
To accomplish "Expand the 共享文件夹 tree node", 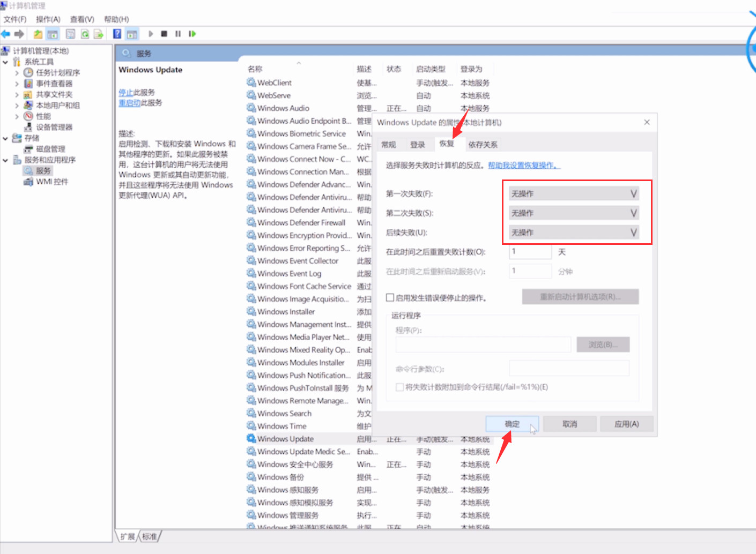I will [17, 95].
